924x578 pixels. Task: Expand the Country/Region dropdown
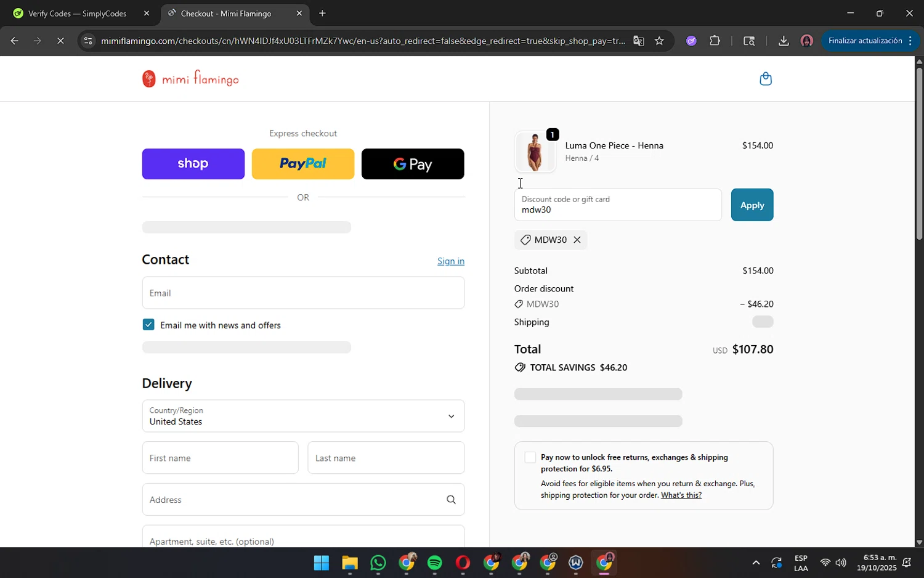coord(303,416)
